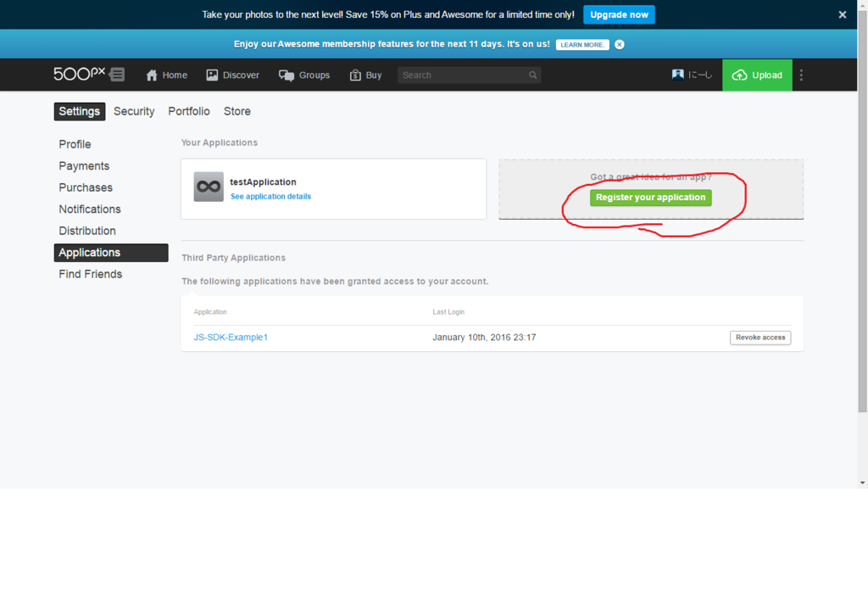Click the Discover navigation label
This screenshot has width=868, height=598.
241,75
